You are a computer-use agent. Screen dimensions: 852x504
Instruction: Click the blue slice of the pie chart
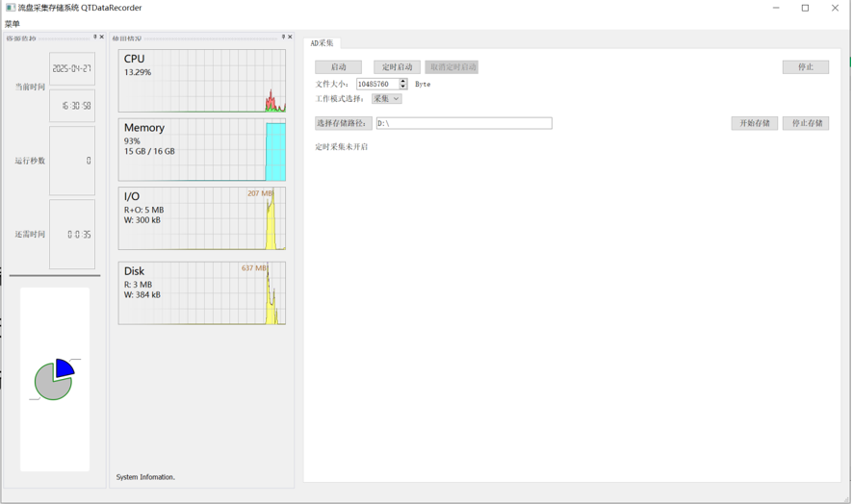coord(65,368)
